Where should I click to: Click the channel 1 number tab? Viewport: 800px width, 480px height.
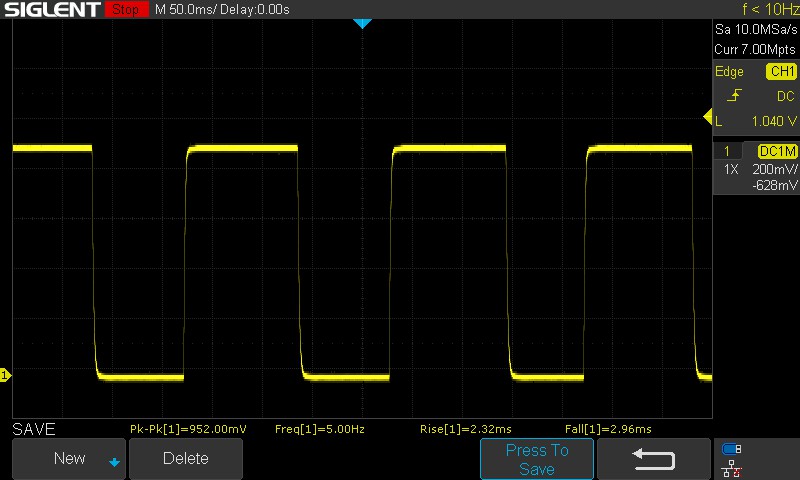pos(728,151)
